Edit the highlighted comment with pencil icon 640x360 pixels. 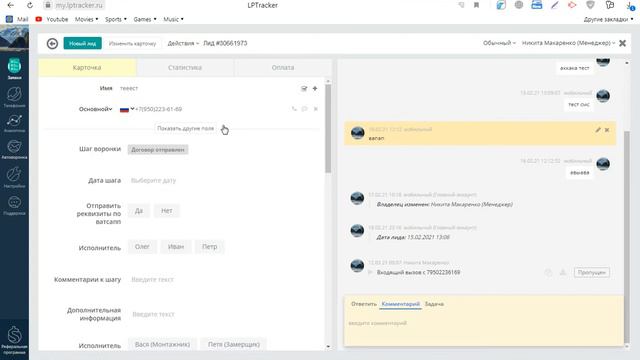click(598, 130)
